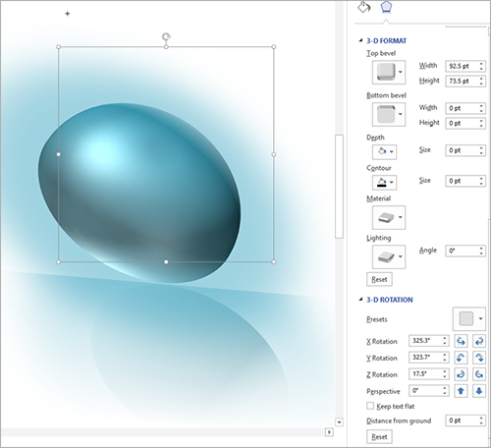Image resolution: width=491 pixels, height=448 pixels.
Task: Click the Depth Size field
Action: (x=462, y=150)
